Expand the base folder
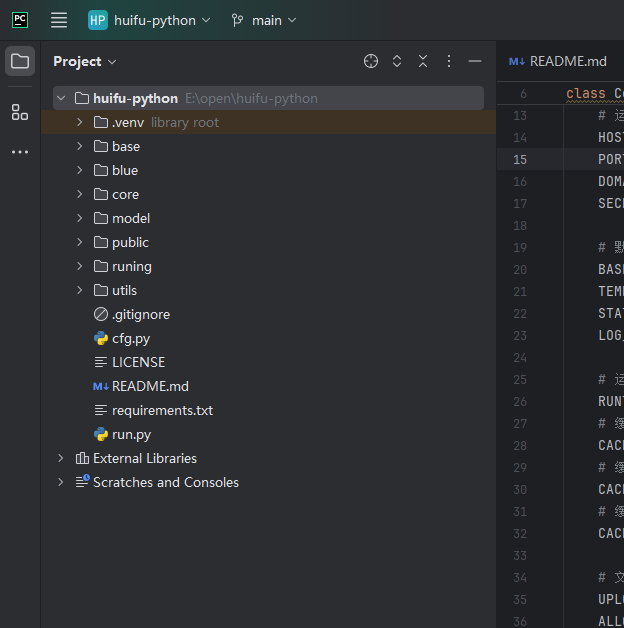Viewport: 624px width, 628px height. 80,146
